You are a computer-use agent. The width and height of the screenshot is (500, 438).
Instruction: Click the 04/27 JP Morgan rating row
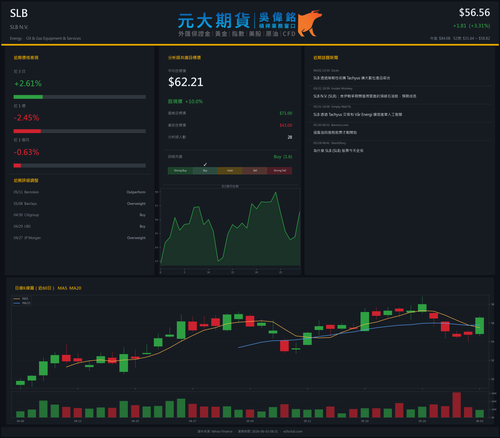pos(79,238)
